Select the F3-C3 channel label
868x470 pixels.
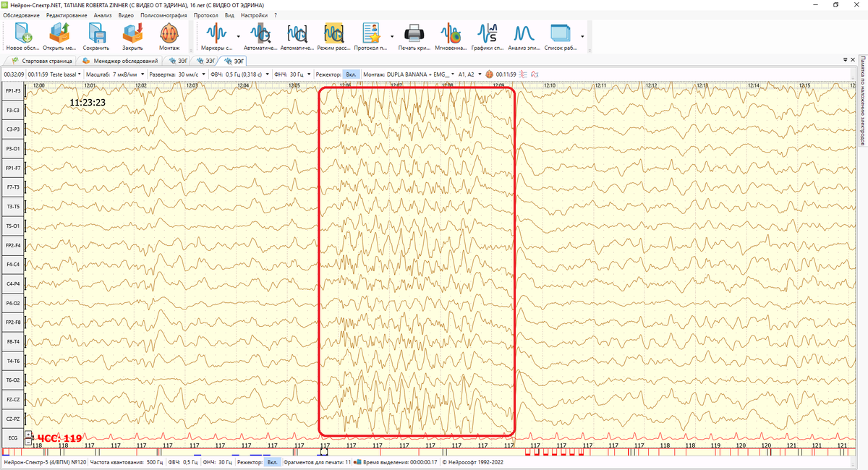(12, 110)
